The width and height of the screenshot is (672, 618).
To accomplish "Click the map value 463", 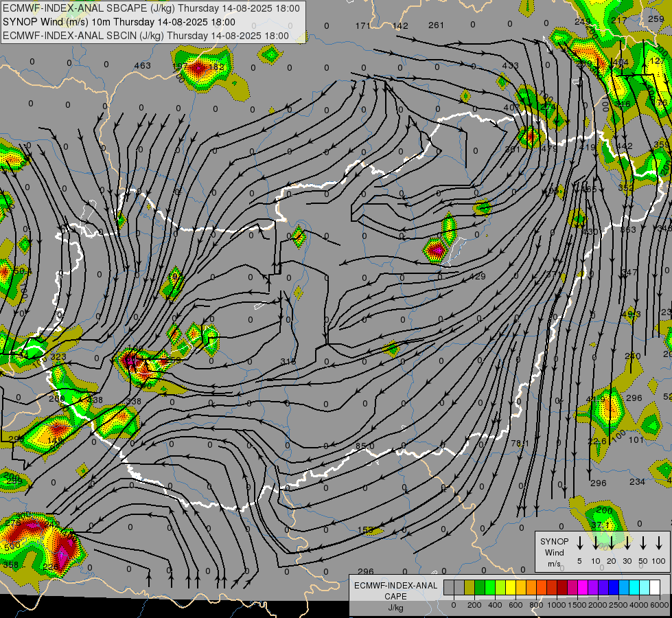I will 142,66.
